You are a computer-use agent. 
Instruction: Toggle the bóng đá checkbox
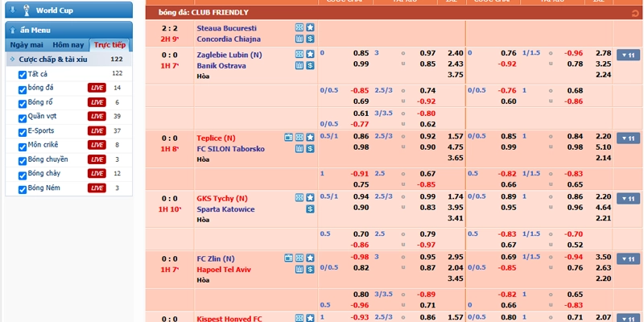click(x=23, y=89)
